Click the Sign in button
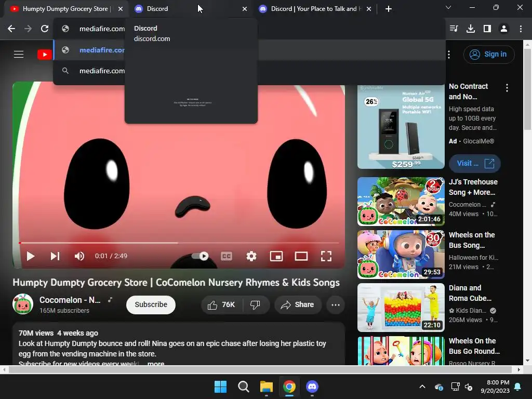 click(x=489, y=54)
